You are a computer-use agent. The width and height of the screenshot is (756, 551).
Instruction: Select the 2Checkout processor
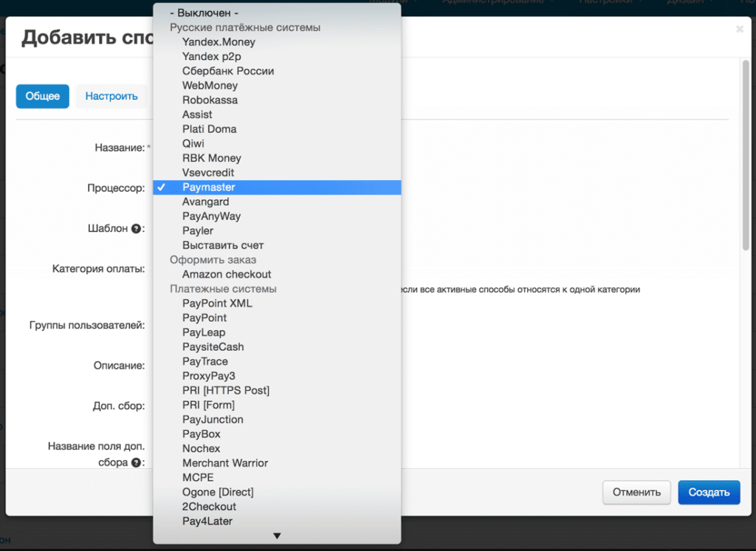pos(209,507)
